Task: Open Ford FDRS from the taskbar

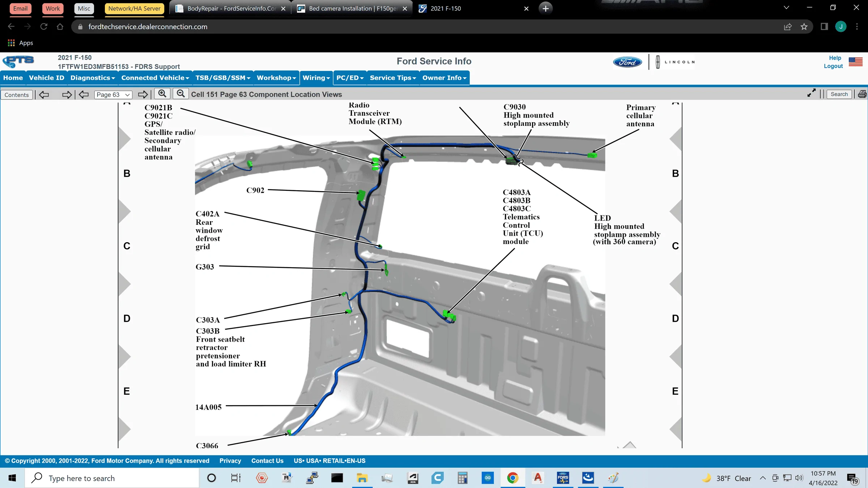Action: (563, 478)
